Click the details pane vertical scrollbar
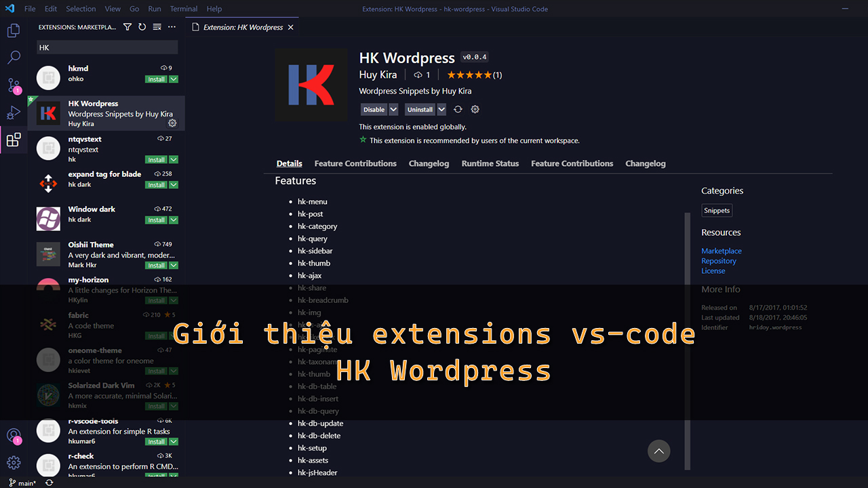This screenshot has height=488, width=868. (x=688, y=341)
